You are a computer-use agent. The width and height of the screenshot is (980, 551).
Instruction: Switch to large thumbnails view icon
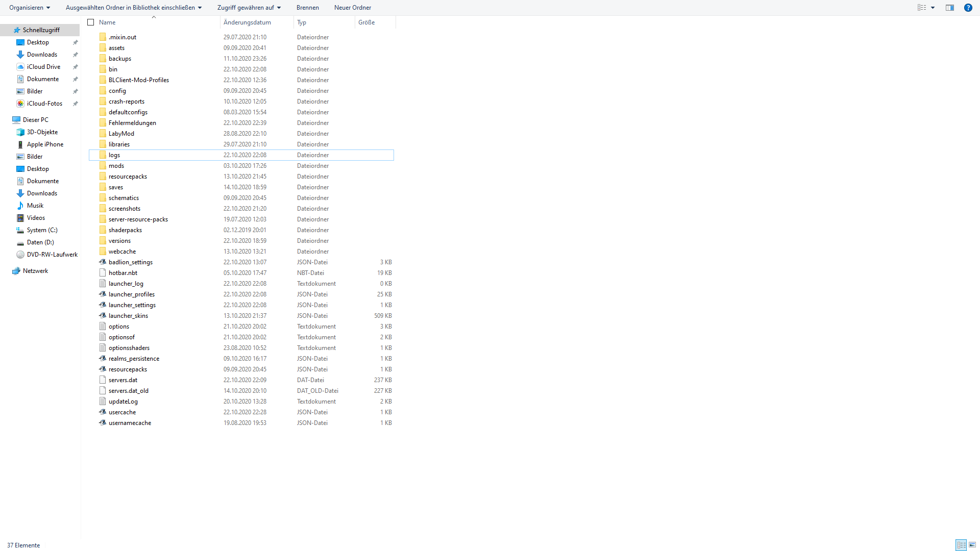[x=972, y=545]
